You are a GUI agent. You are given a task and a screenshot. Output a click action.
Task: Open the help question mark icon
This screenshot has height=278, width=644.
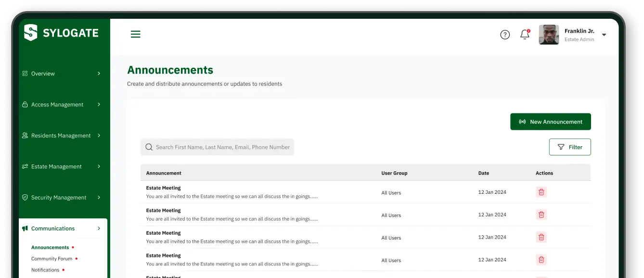505,35
